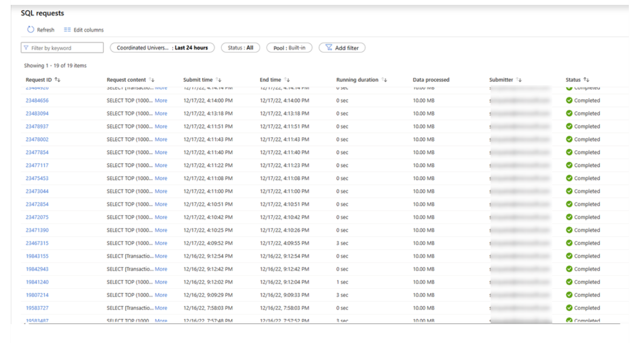This screenshot has width=644, height=343.
Task: Select the SQL requests page title
Action: pos(42,13)
